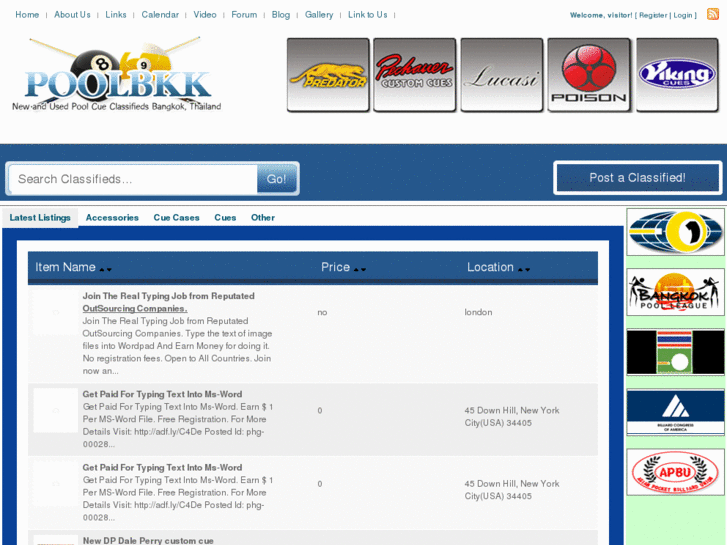Sort by Location arrows
Screen dimensions: 727x545
524,269
